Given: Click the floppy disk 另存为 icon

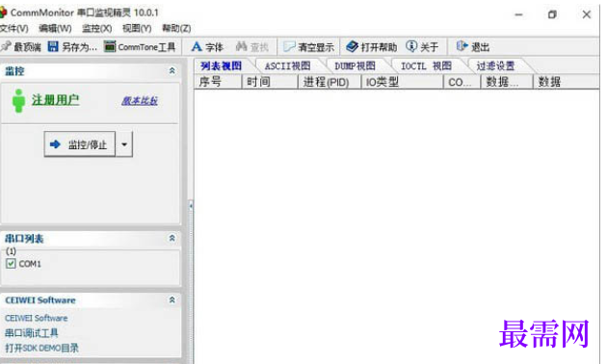Looking at the screenshot, I should point(53,46).
